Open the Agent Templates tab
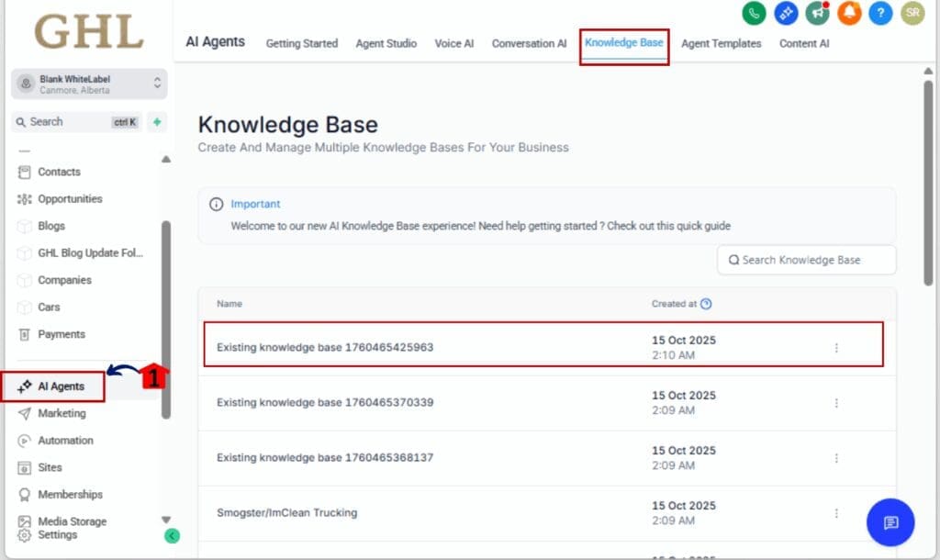The image size is (940, 560). pyautogui.click(x=722, y=43)
